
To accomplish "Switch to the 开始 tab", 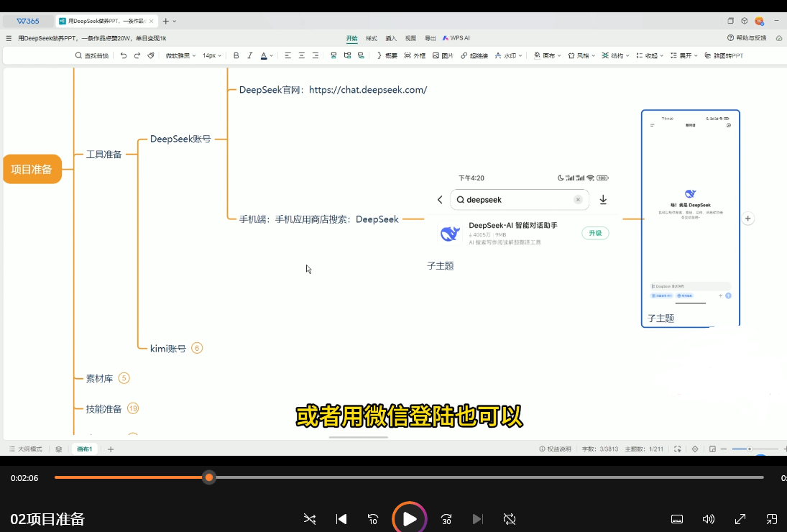I will [352, 38].
